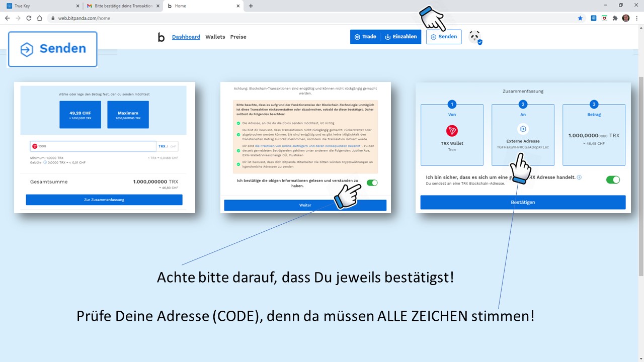Select the Betrag summary card
This screenshot has width=644, height=362.
[x=594, y=135]
